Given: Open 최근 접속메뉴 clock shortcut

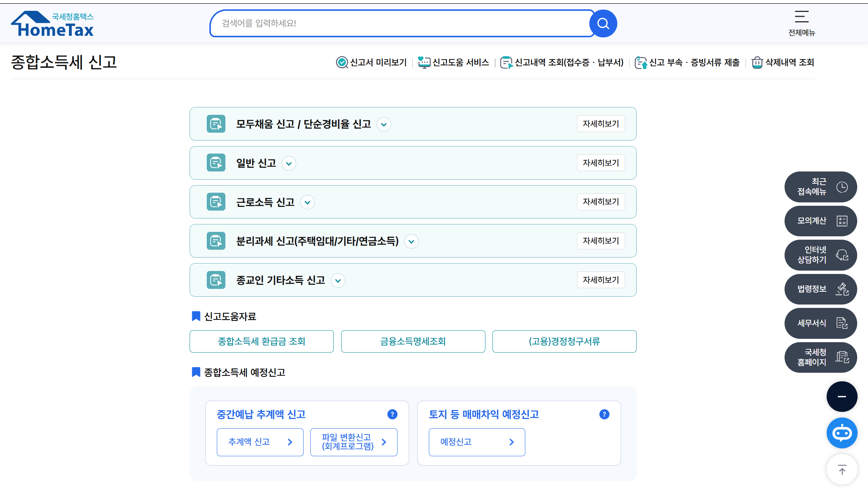Looking at the screenshot, I should (x=820, y=187).
